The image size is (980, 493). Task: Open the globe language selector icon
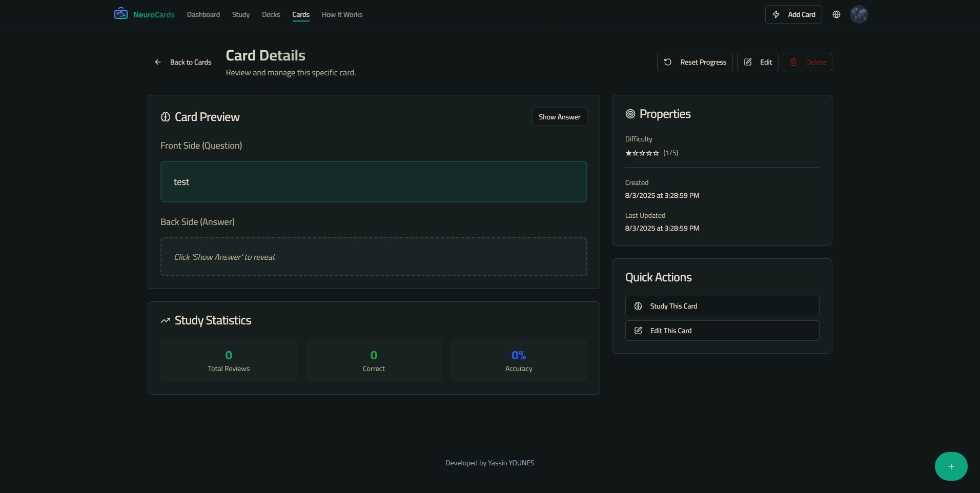point(836,14)
